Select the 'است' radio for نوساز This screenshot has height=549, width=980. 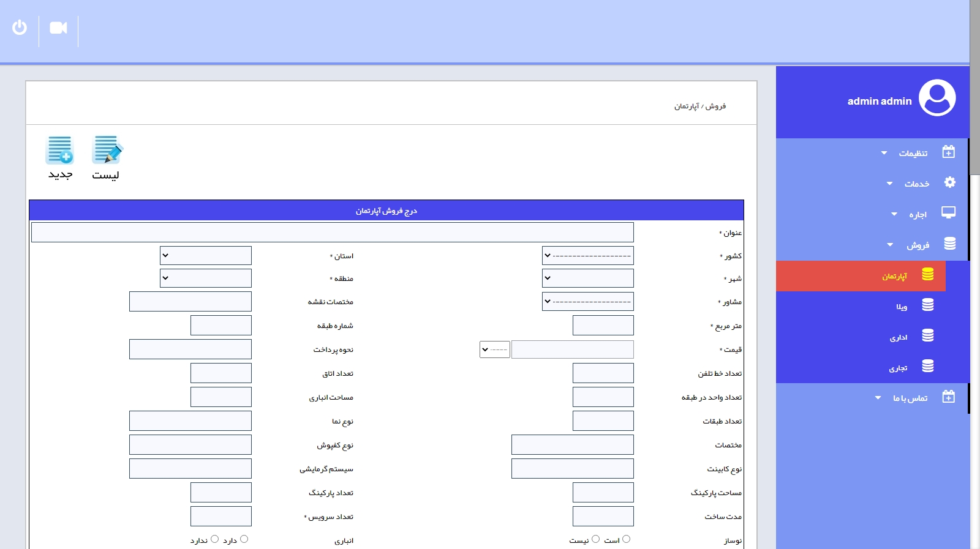pos(626,539)
